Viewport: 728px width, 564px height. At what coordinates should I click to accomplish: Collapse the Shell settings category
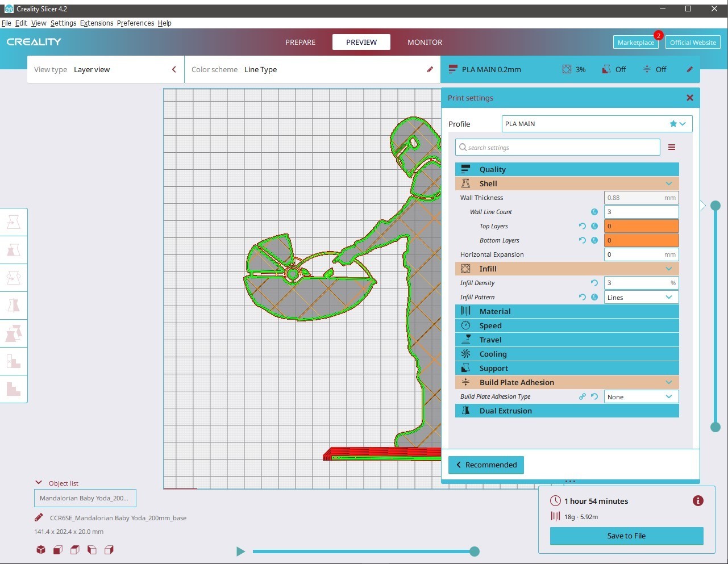pos(567,183)
